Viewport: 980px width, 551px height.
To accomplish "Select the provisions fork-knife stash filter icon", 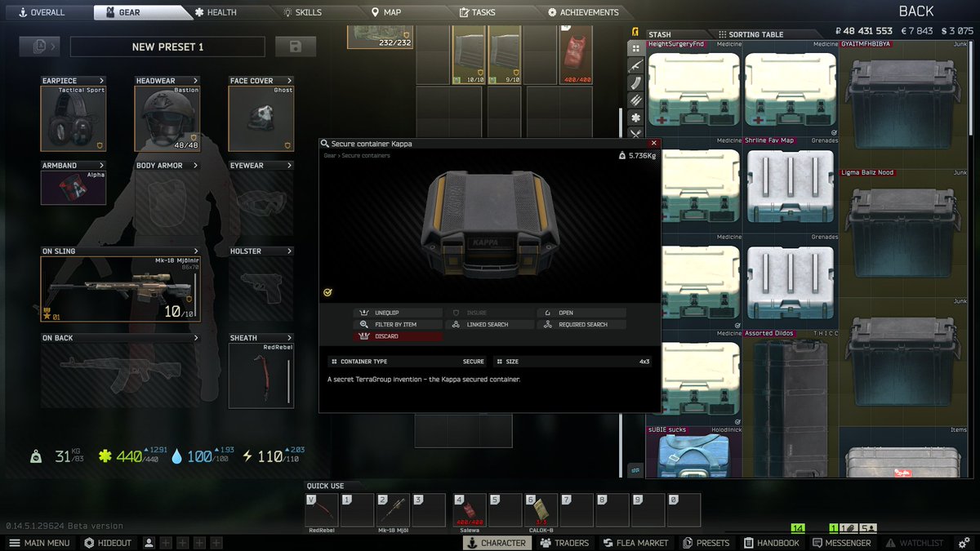I will click(635, 134).
